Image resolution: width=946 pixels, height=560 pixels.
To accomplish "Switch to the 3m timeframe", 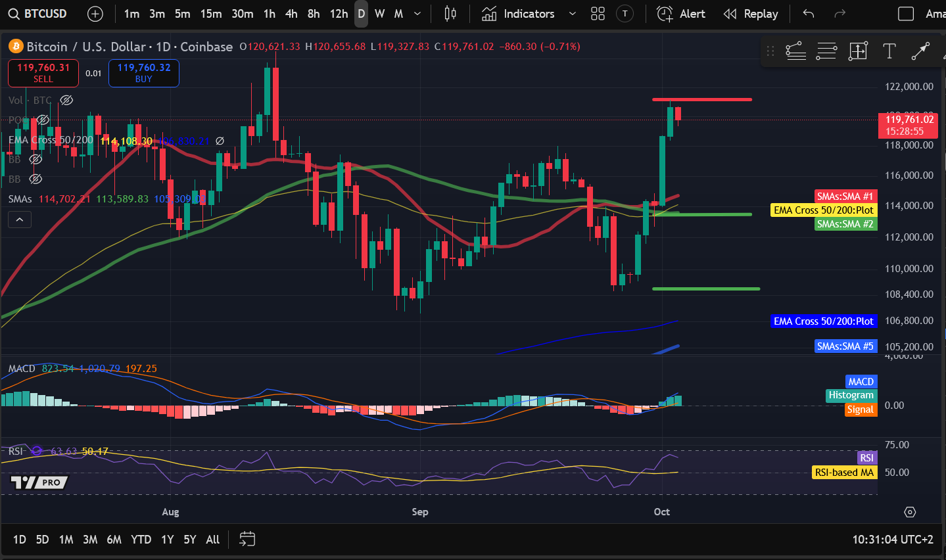I will (157, 14).
